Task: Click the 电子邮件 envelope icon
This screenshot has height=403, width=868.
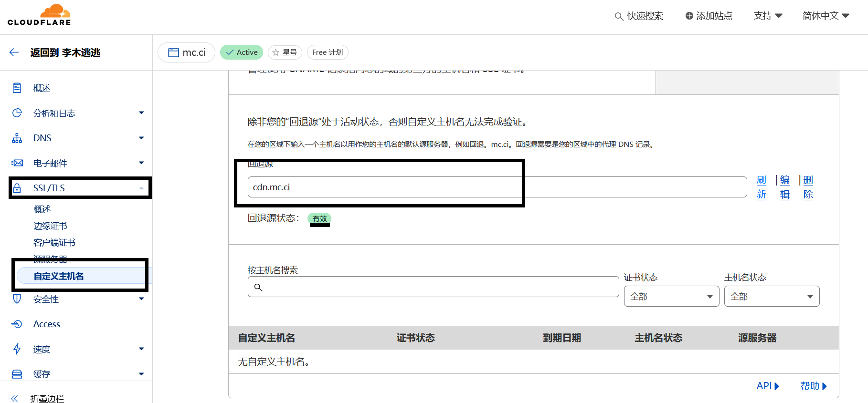Action: pos(17,163)
